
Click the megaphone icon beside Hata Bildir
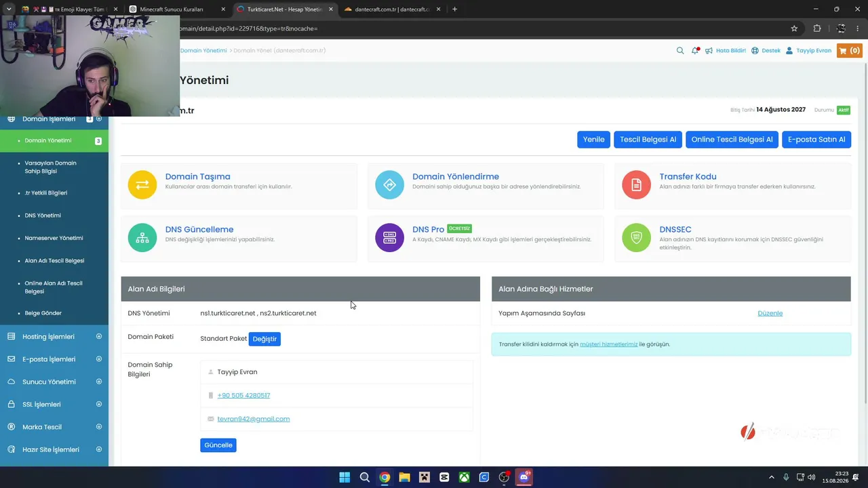coord(709,50)
